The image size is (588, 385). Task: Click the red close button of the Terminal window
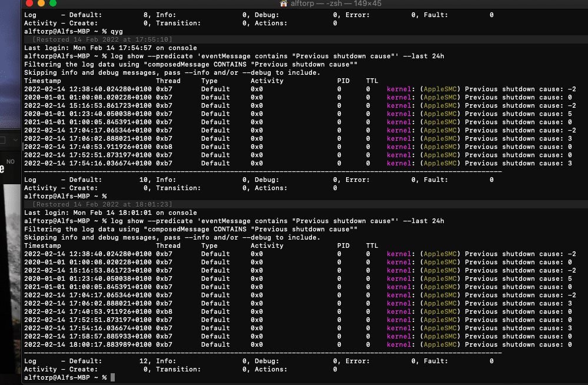[29, 3]
